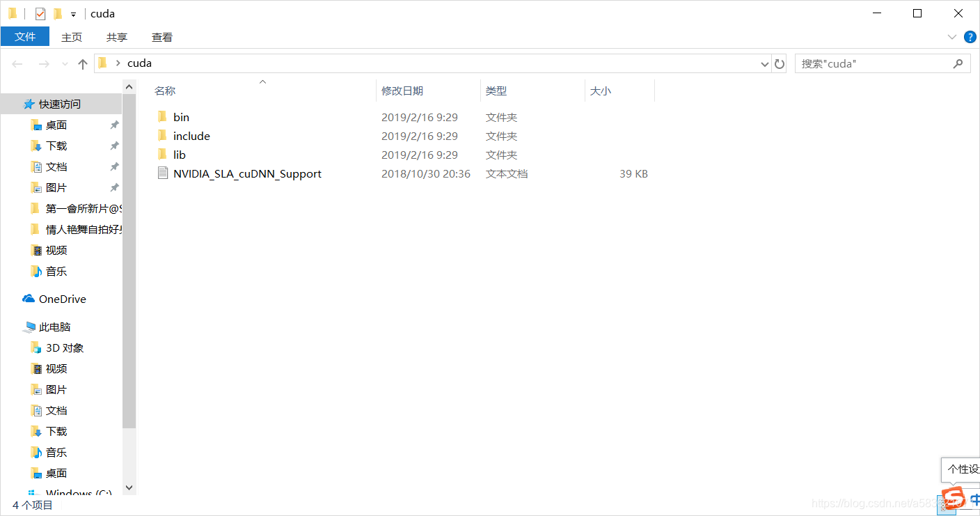Go forward with the Forward arrow
This screenshot has width=980, height=516.
tap(43, 63)
